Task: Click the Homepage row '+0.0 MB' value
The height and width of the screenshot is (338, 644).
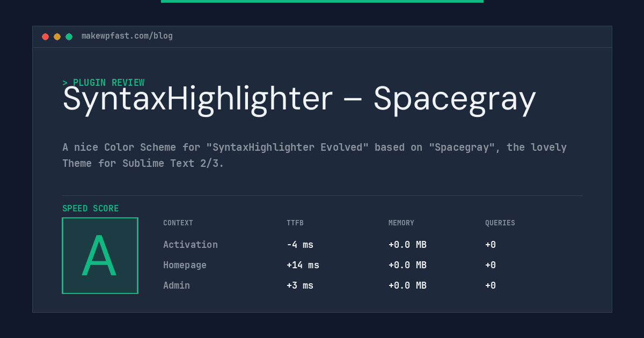Action: click(407, 265)
